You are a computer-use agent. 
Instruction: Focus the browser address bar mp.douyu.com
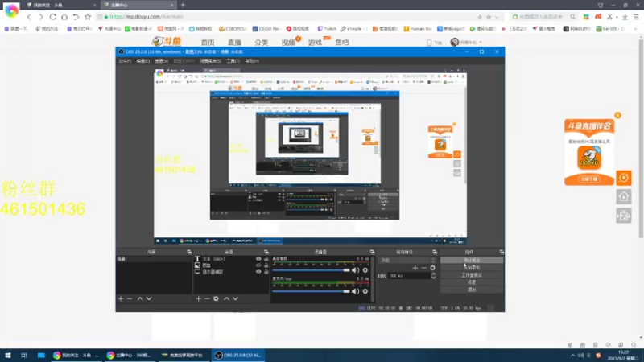click(287, 17)
